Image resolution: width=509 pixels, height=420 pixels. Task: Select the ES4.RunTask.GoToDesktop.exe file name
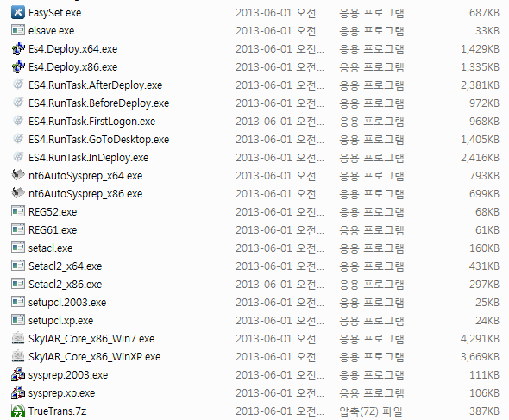(x=98, y=140)
